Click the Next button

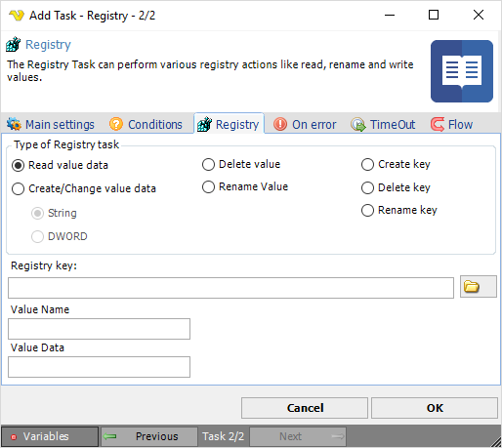[298, 436]
